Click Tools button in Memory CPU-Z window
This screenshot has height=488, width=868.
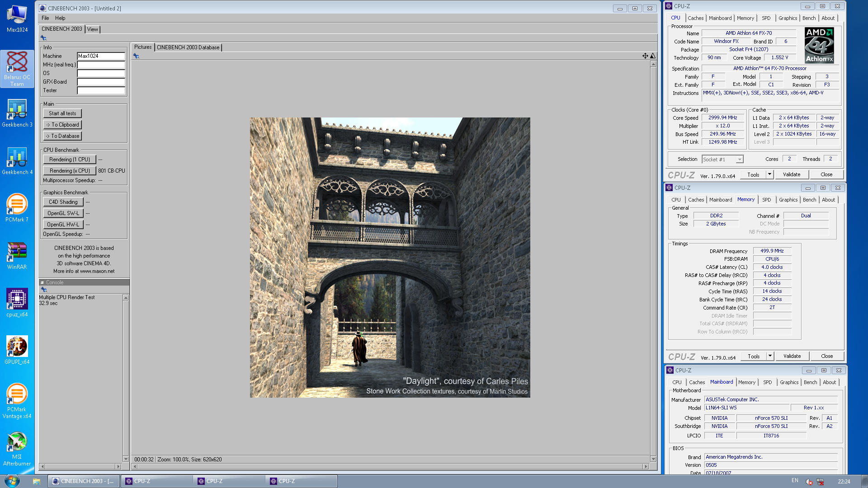point(754,356)
